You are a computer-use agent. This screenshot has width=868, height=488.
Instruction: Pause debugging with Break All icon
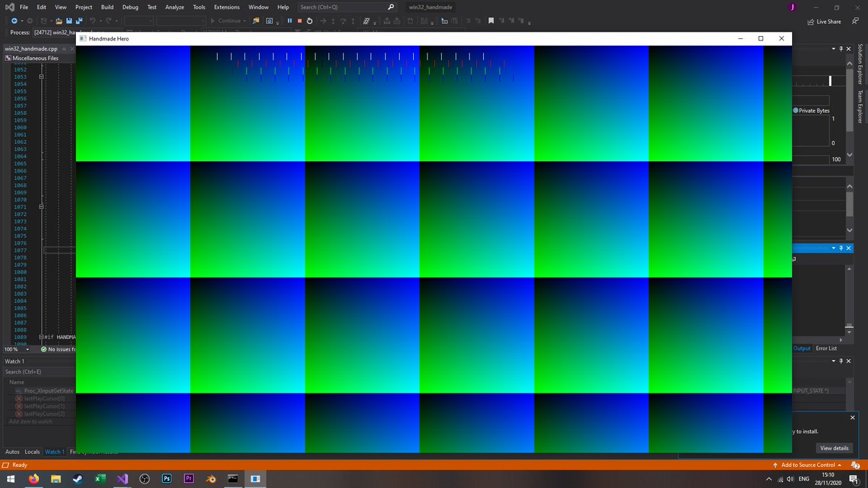point(289,21)
